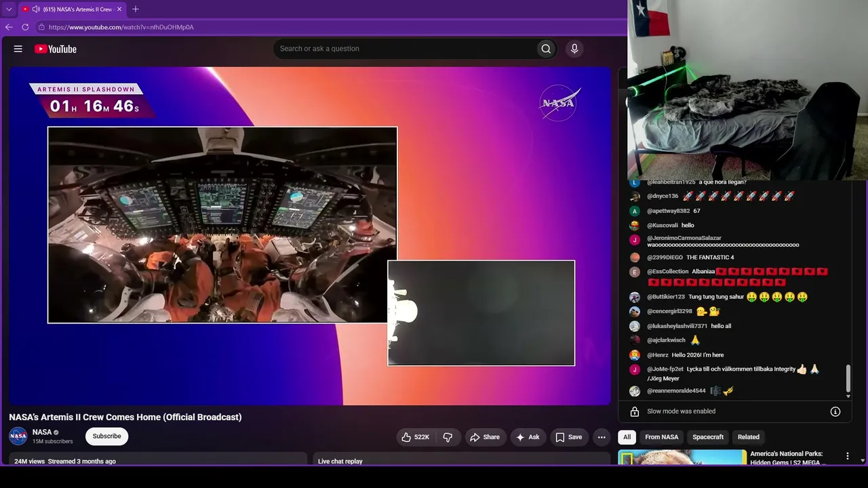868x488 pixels.
Task: Open @cencergirl3298 chat avatar
Action: coord(635,312)
